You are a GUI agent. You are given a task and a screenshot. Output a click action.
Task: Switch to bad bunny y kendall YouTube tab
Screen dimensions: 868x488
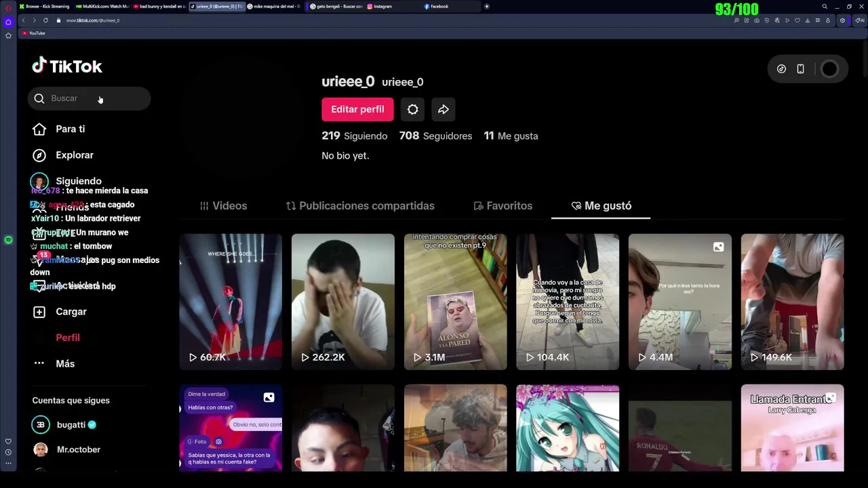pos(159,6)
